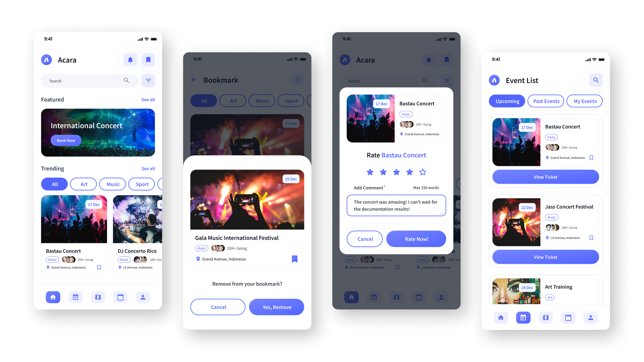This screenshot has height=362, width=644.
Task: Tap the bookmark icon on main screen
Action: point(148,60)
